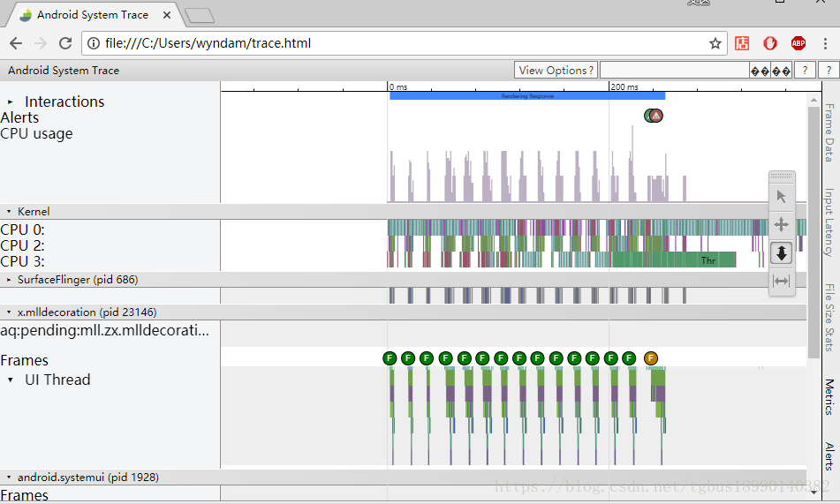Select the pan move tool
This screenshot has width=840, height=504.
(781, 224)
